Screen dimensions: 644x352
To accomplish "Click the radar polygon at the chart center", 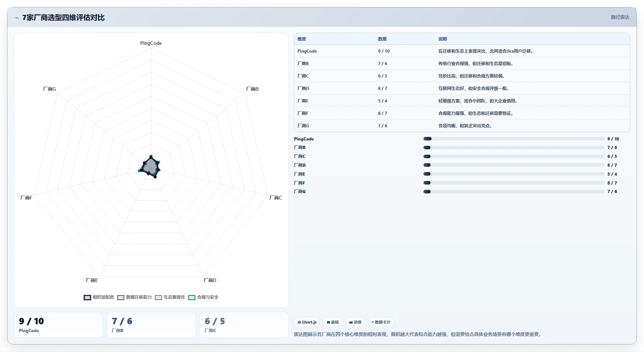I will click(151, 167).
